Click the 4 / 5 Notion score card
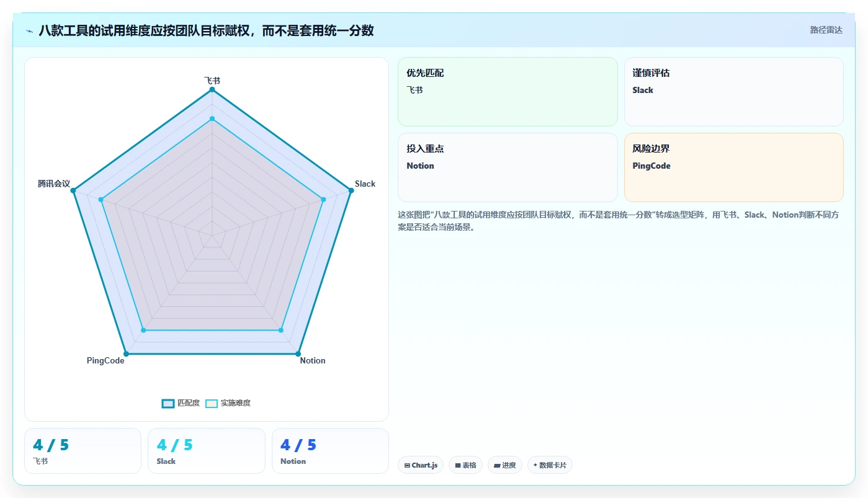This screenshot has height=498, width=868. 330,451
